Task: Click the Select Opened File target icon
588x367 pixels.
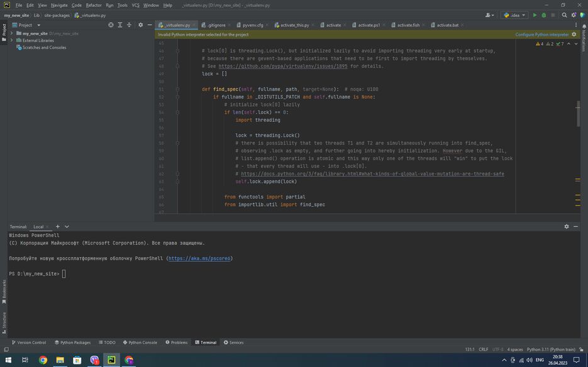Action: click(x=111, y=25)
